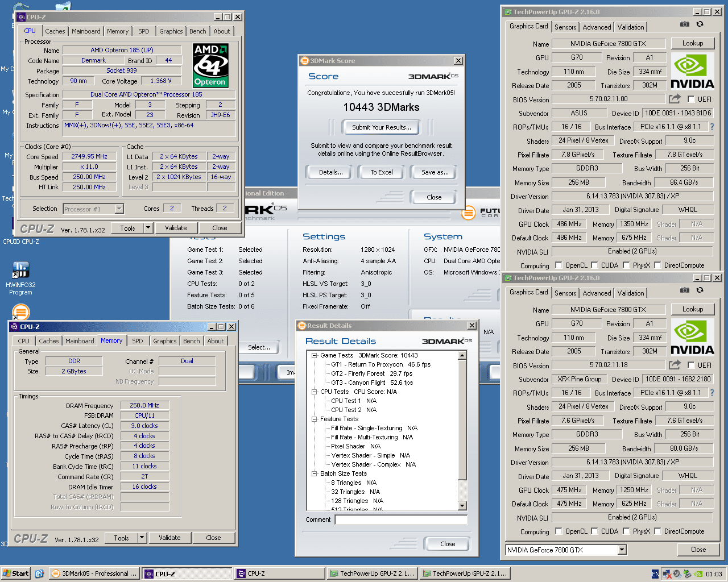Switch to Bench tab in top CPU-Z
The width and height of the screenshot is (728, 582).
pyautogui.click(x=198, y=31)
